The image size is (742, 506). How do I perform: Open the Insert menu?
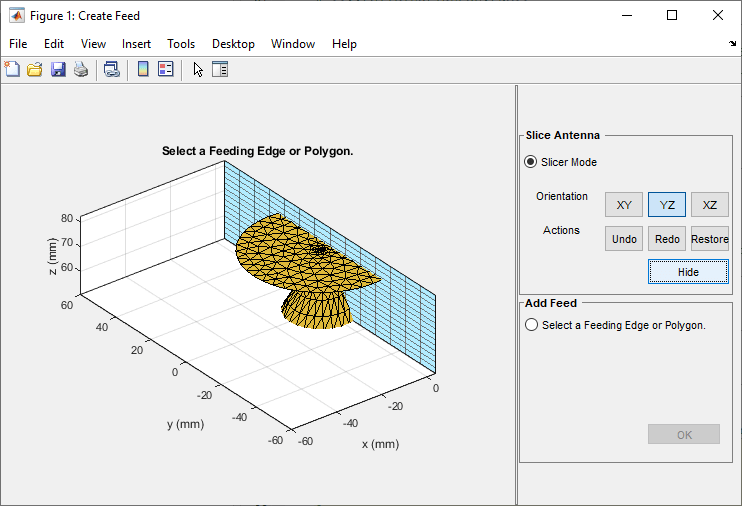(136, 44)
